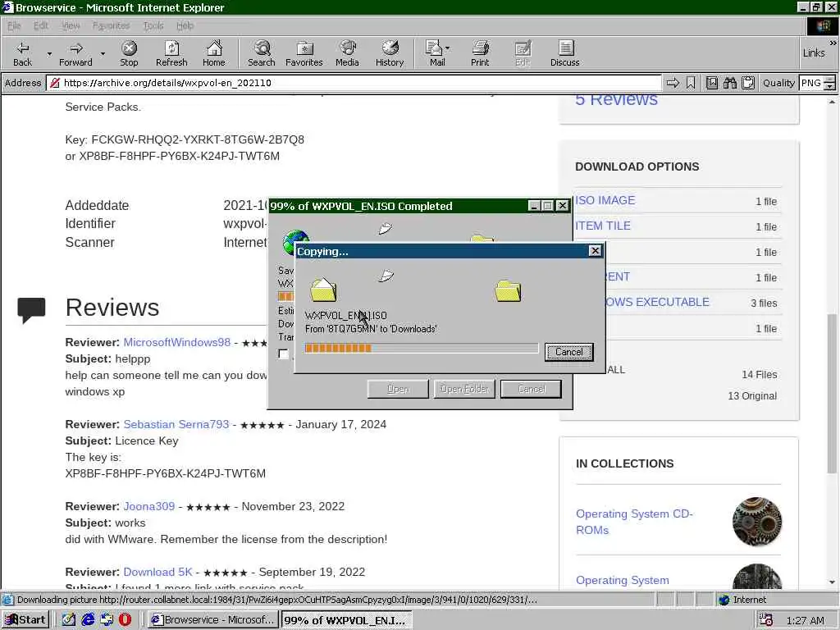840x630 pixels.
Task: Open the Forward history dropdown arrow
Action: click(103, 54)
